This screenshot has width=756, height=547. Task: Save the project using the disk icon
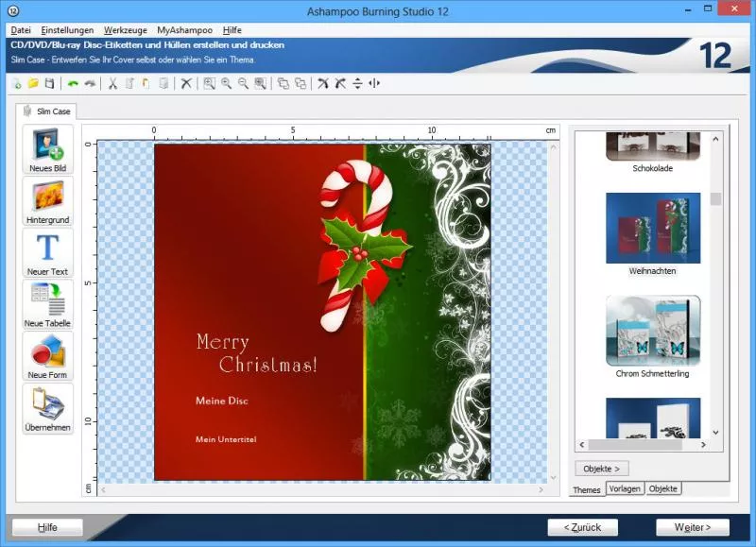49,83
